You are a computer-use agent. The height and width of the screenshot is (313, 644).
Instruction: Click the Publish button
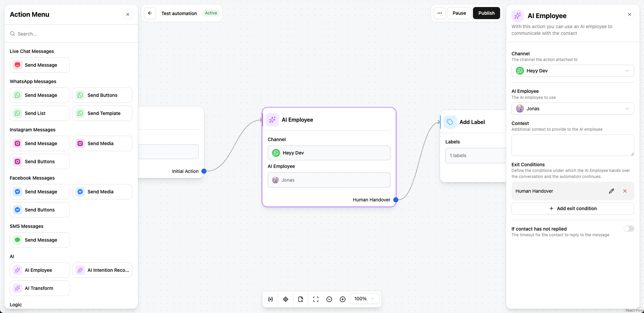pyautogui.click(x=486, y=13)
